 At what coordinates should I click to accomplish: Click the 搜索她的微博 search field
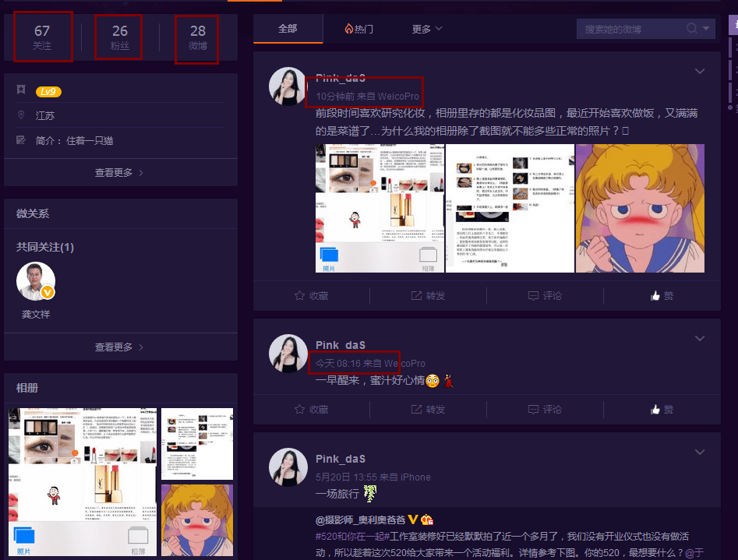(x=630, y=29)
